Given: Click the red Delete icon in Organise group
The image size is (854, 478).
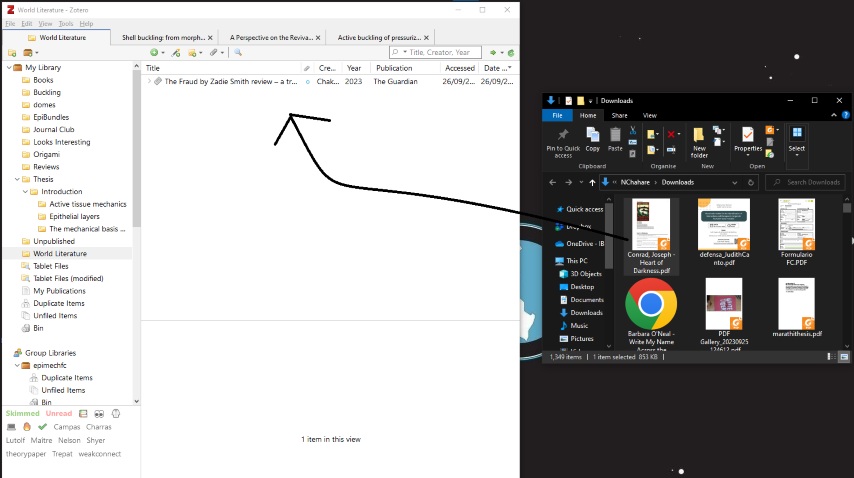Looking at the screenshot, I should (672, 133).
